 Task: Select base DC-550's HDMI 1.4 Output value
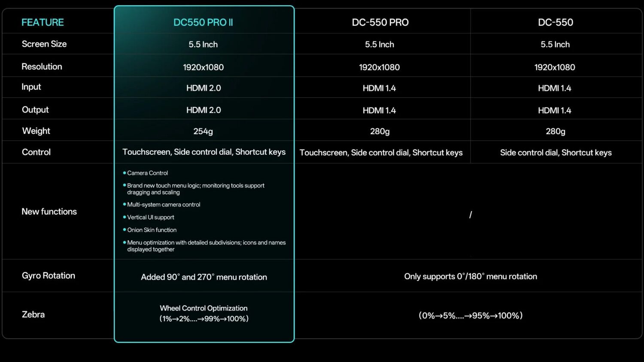[555, 111]
